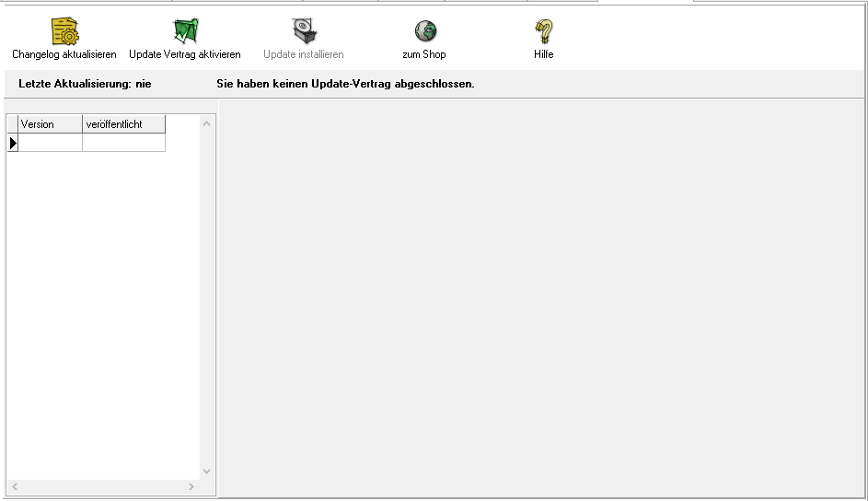Click the empty cell under veröffentlicht
Viewport: 868px width, 501px height.
(123, 143)
